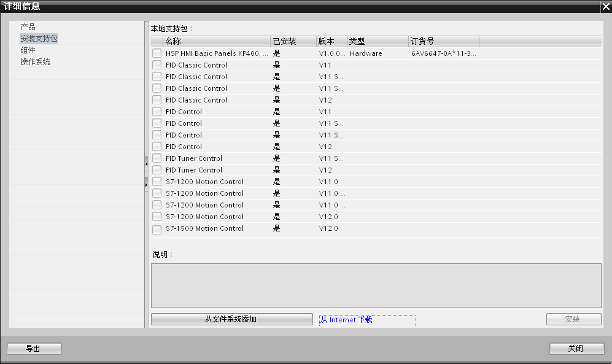
Task: Open the 产品 section
Action: pyautogui.click(x=28, y=27)
